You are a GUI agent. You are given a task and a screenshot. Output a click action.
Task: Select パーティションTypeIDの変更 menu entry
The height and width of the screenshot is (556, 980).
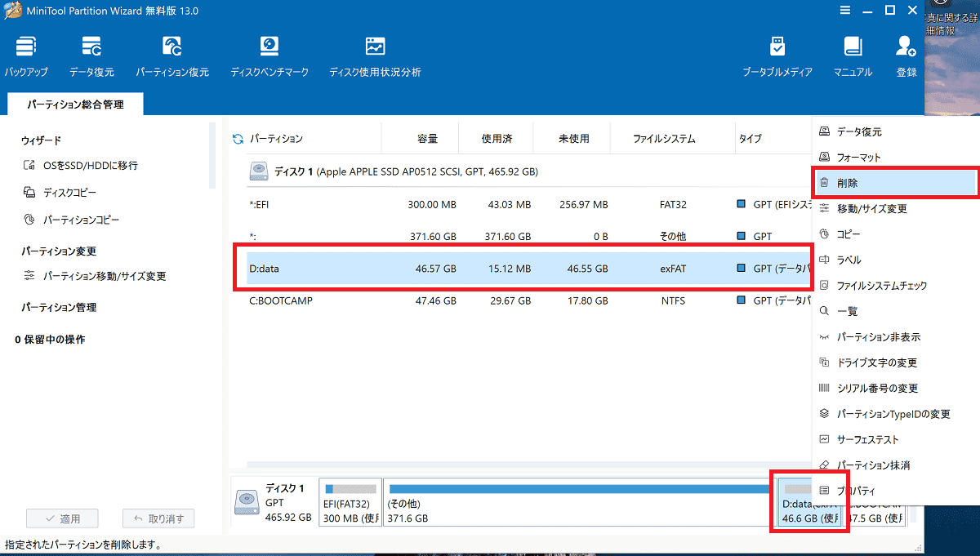coord(896,414)
